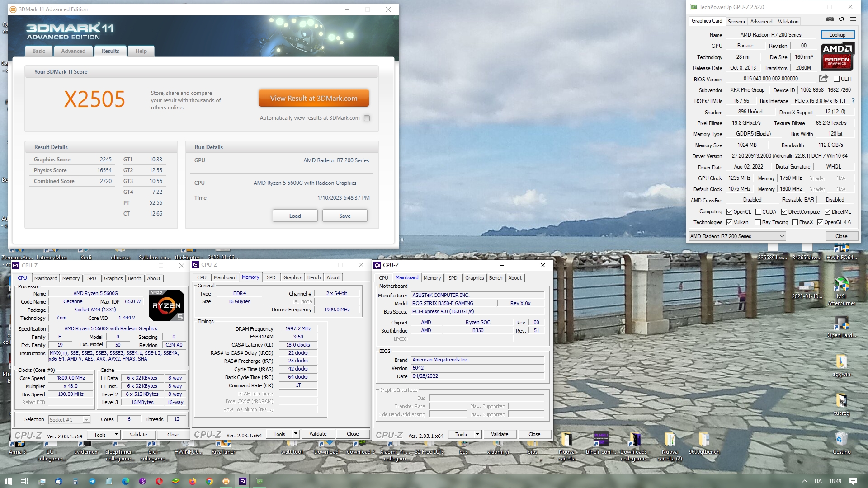Screen dimensions: 868x488
Task: Click the GPU-Z taskbar icon
Action: [x=259, y=481]
